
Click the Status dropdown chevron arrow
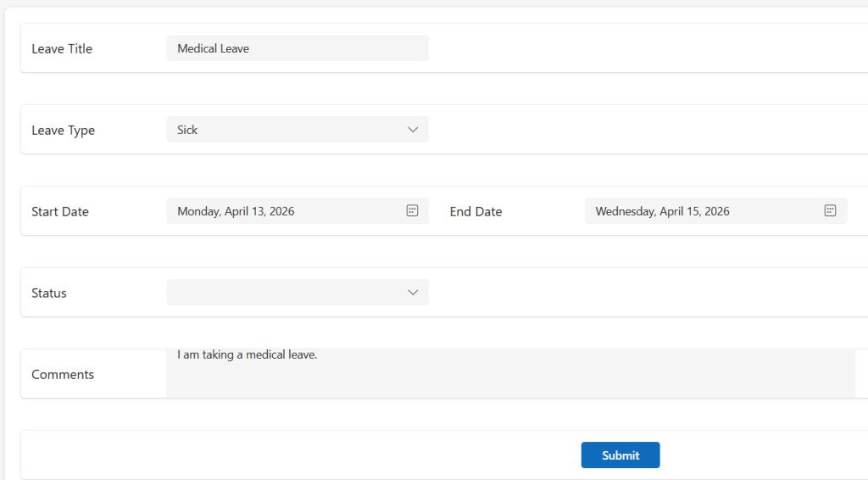point(413,293)
